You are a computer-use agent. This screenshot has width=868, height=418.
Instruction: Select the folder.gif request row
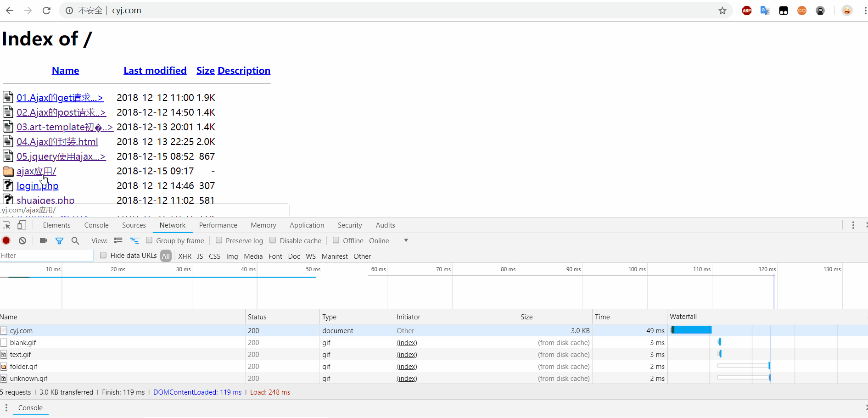pos(434,366)
